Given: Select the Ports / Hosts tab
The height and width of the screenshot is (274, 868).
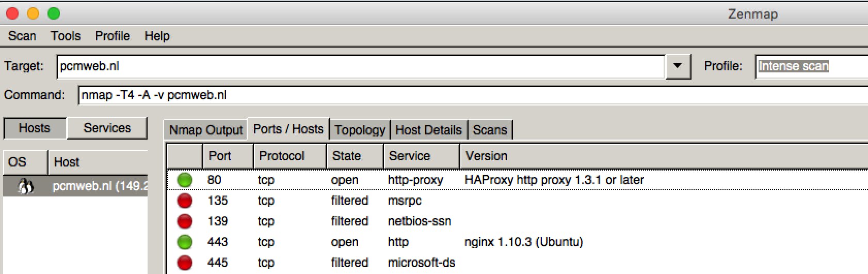Looking at the screenshot, I should (x=288, y=129).
